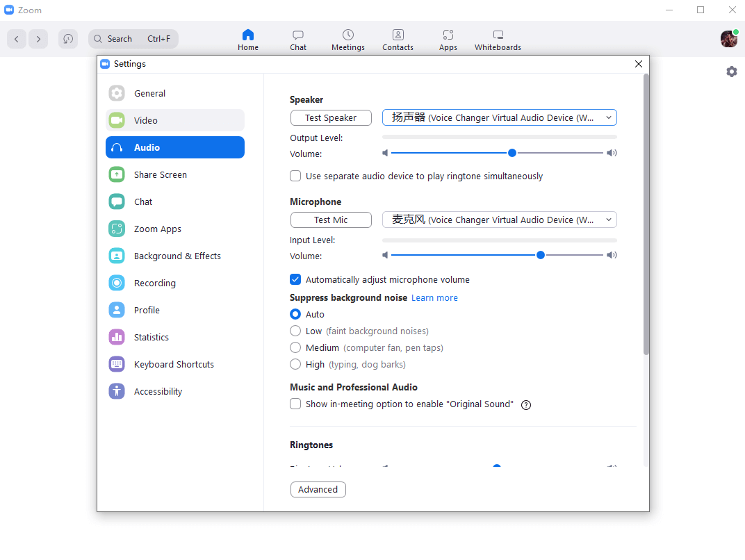745x560 pixels.
Task: Click the Apps icon in top bar
Action: tap(448, 35)
